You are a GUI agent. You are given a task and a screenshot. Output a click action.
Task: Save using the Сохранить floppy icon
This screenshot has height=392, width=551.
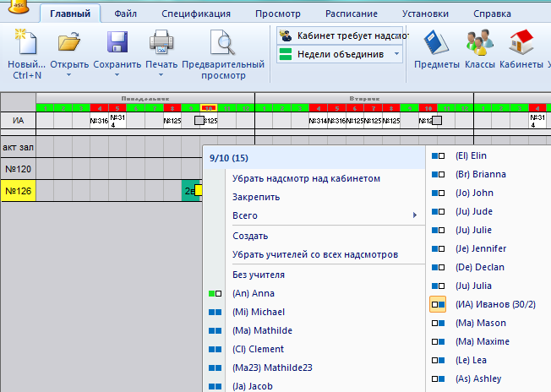pyautogui.click(x=117, y=42)
